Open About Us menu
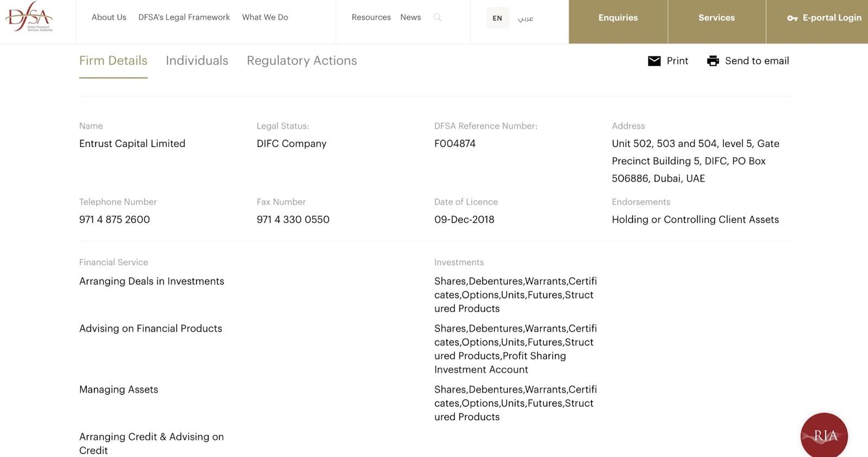This screenshot has width=868, height=457. coord(109,17)
